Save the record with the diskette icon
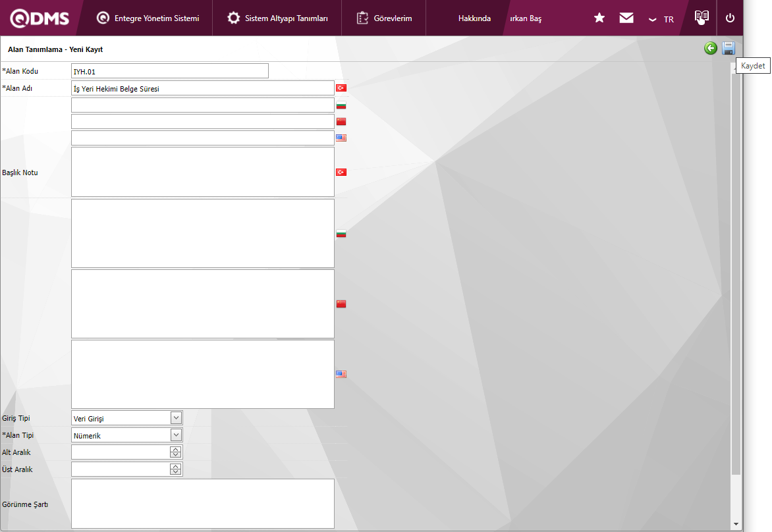Viewport: 772px width, 532px height. click(728, 48)
